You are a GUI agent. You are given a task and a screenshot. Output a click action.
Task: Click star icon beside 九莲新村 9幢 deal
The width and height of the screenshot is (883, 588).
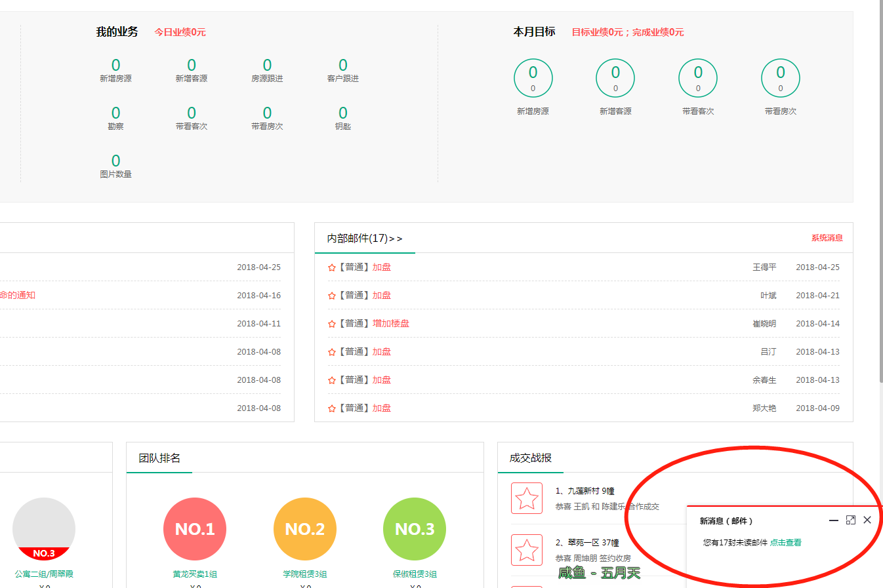[527, 498]
